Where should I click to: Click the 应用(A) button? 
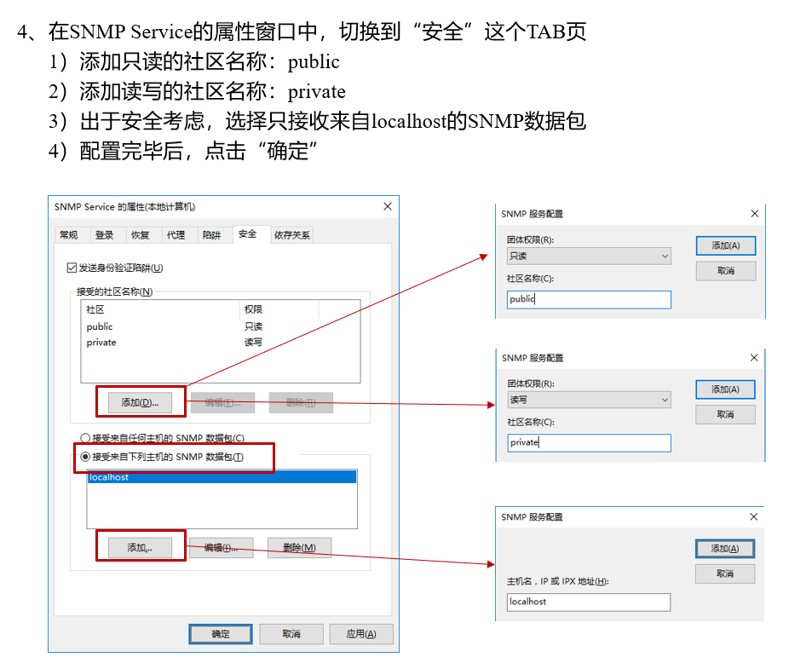pos(361,634)
